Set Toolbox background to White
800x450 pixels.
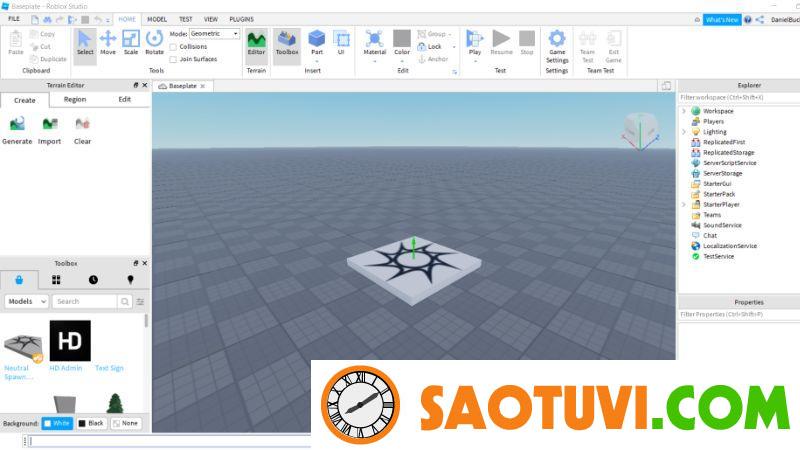point(57,423)
